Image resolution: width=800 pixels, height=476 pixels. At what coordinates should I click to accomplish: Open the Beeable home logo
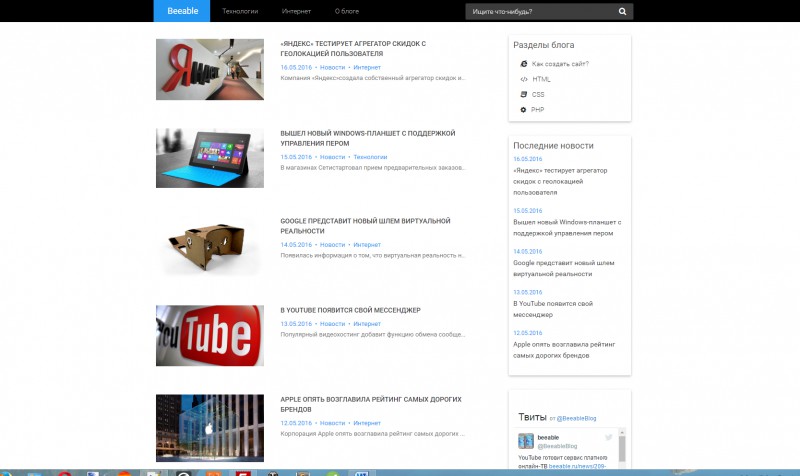click(182, 11)
